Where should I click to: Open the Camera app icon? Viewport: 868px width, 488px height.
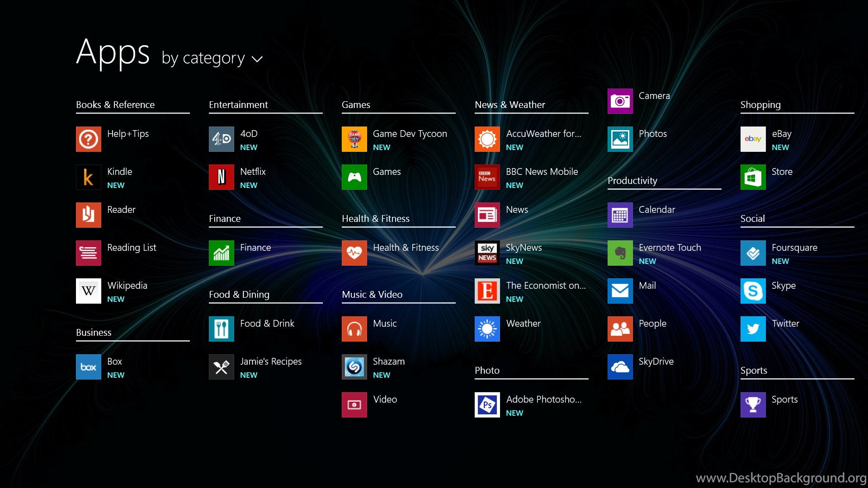(x=620, y=101)
